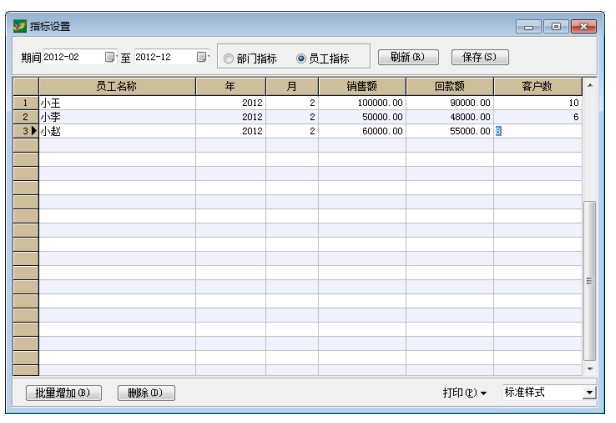
Task: Open the start period calendar picker
Action: click(110, 57)
